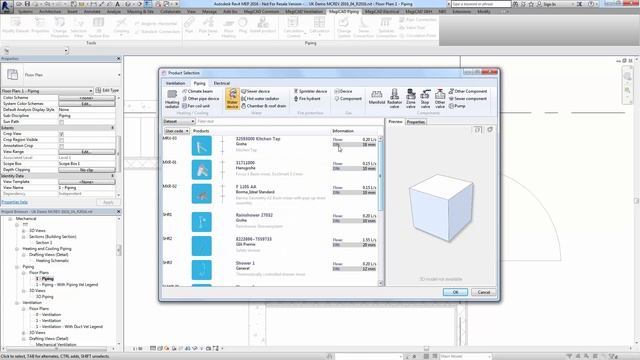Pick Rainshower 27032 product thumbnail
Screen dimensions: 640x360
202,222
